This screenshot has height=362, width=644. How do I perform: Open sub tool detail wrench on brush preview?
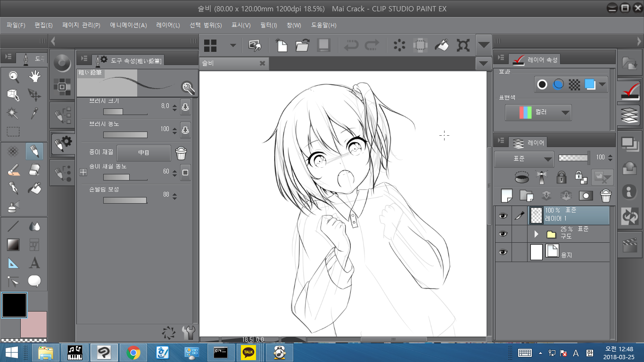click(x=188, y=87)
